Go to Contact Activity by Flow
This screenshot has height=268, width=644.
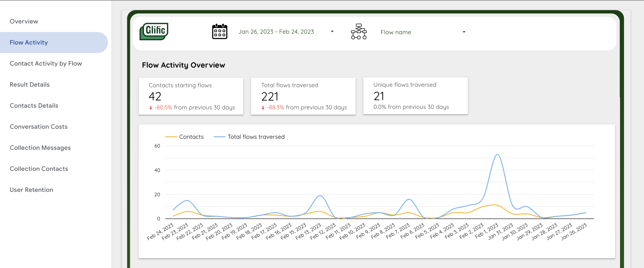pos(46,63)
